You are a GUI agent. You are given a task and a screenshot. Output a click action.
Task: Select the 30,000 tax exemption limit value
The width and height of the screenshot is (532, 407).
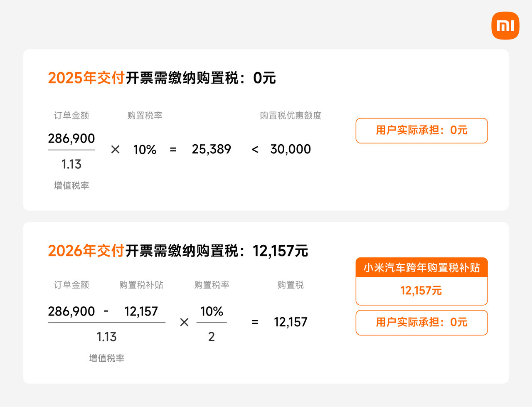click(291, 149)
